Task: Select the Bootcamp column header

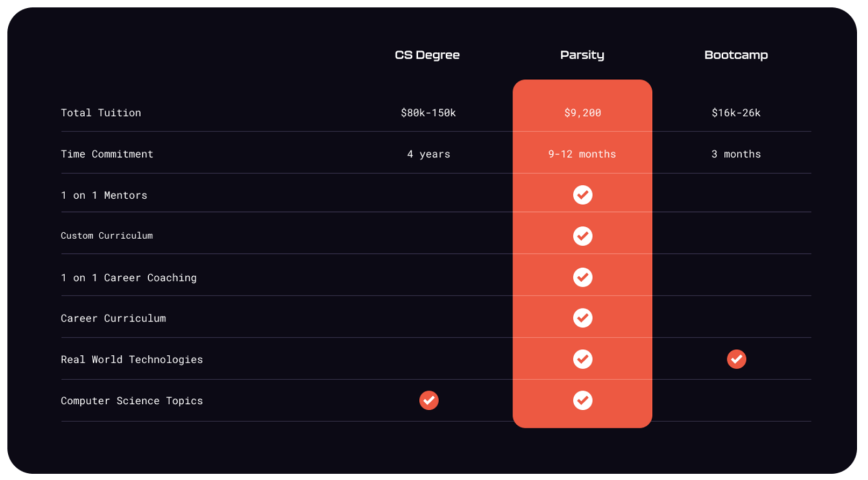Action: [736, 55]
